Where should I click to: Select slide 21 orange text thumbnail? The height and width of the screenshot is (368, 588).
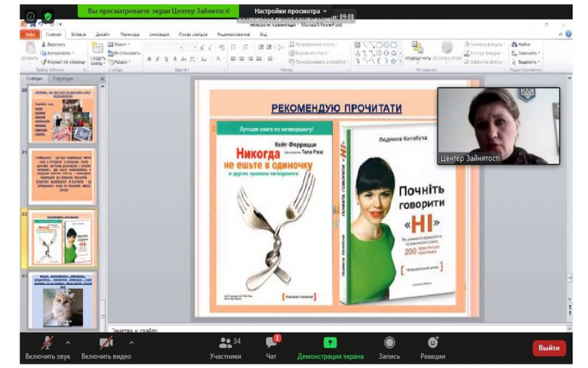point(62,176)
